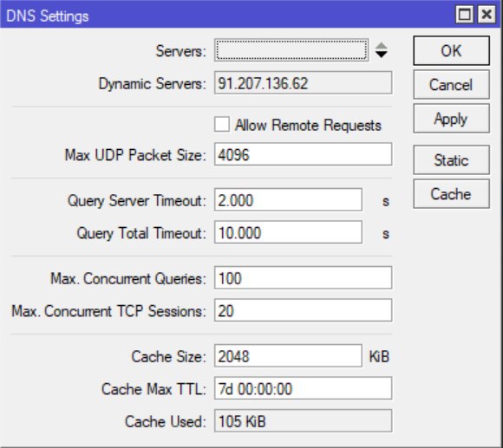The height and width of the screenshot is (448, 503).
Task: Edit the Cache Max TTL field
Action: point(304,388)
